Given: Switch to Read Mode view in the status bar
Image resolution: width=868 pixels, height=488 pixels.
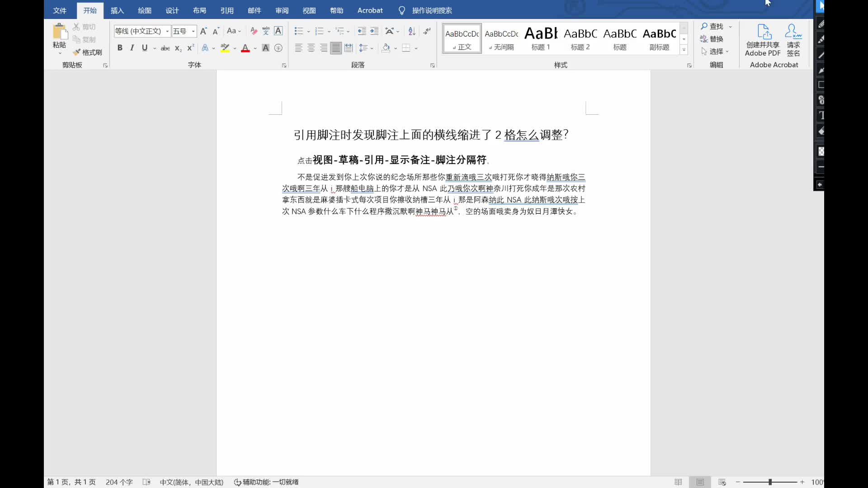Looking at the screenshot, I should click(678, 482).
